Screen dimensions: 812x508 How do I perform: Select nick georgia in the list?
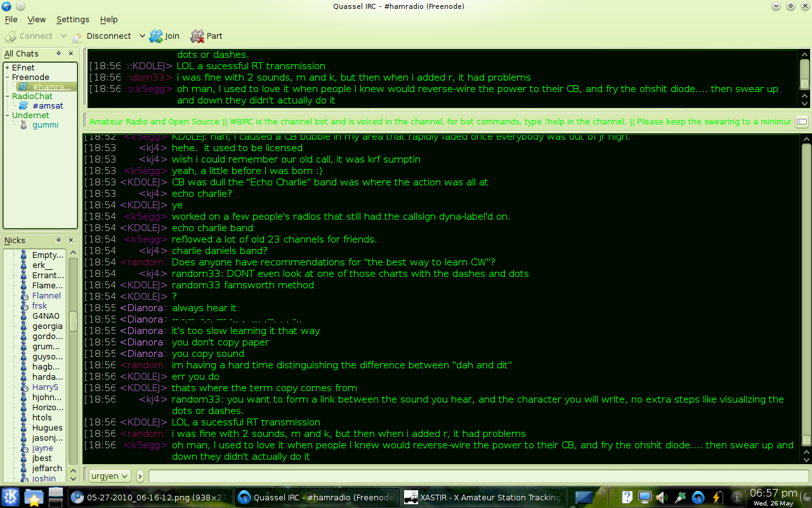[48, 326]
